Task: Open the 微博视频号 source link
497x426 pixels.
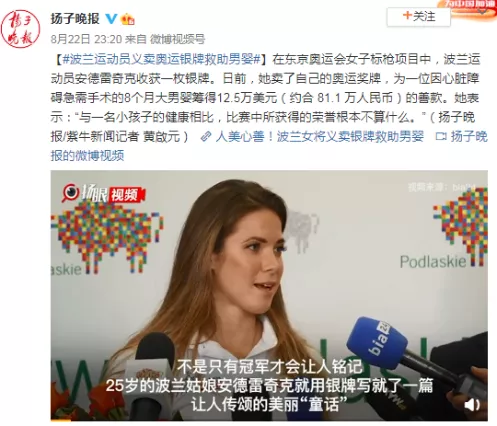Action: point(177,39)
